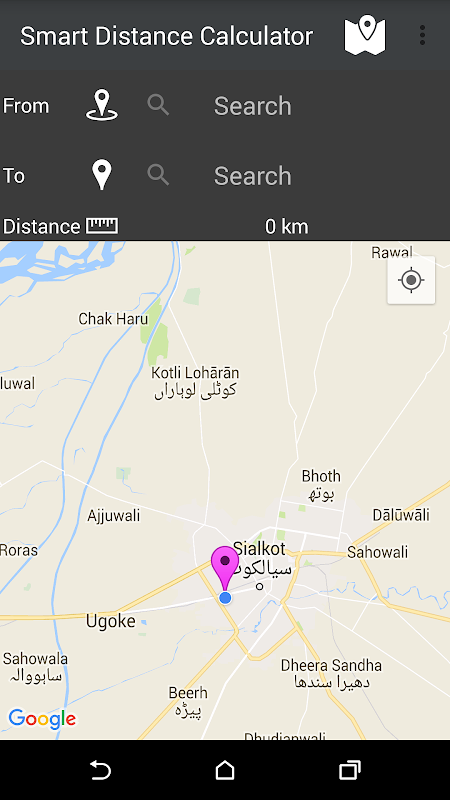Select the magenta map marker pin
The width and height of the screenshot is (450, 800).
pyautogui.click(x=225, y=567)
